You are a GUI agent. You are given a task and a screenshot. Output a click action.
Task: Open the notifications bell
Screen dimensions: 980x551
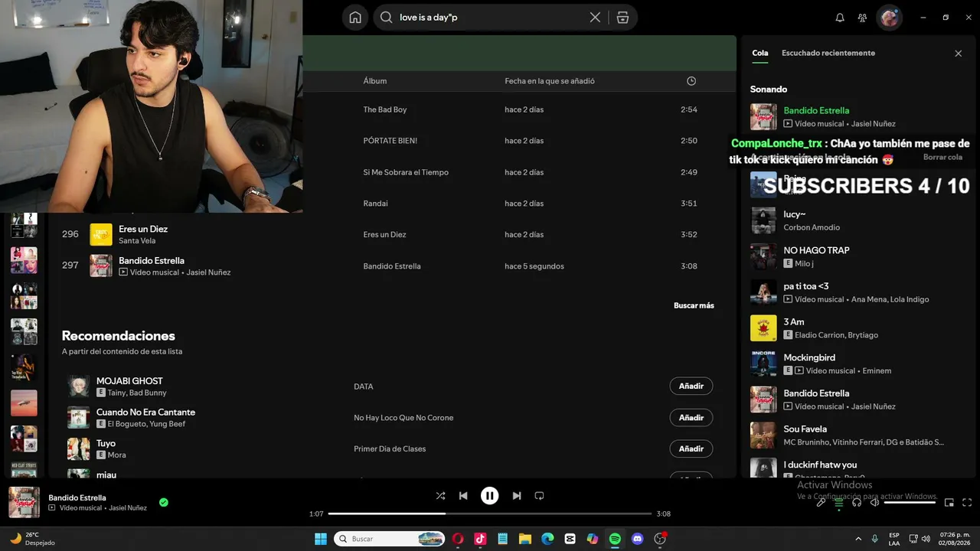pos(840,18)
